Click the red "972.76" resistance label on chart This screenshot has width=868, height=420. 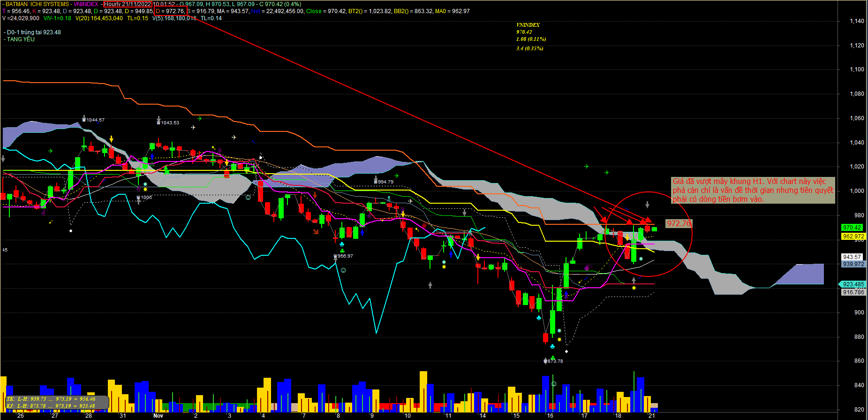click(x=678, y=223)
